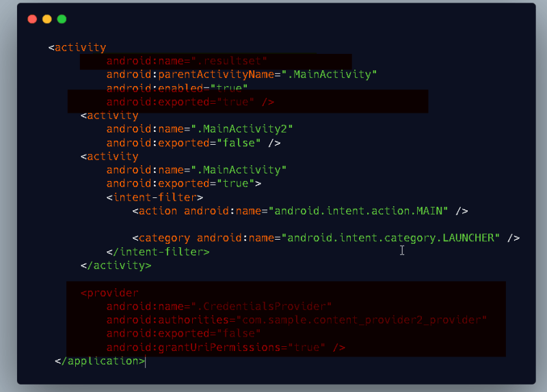Click the red close window dot
The image size is (547, 392).
[32, 19]
